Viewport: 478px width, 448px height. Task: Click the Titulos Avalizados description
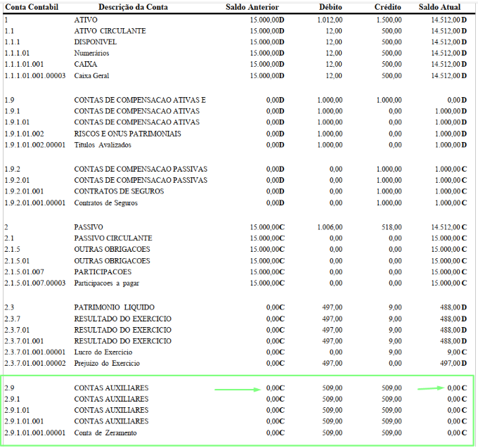click(x=103, y=145)
